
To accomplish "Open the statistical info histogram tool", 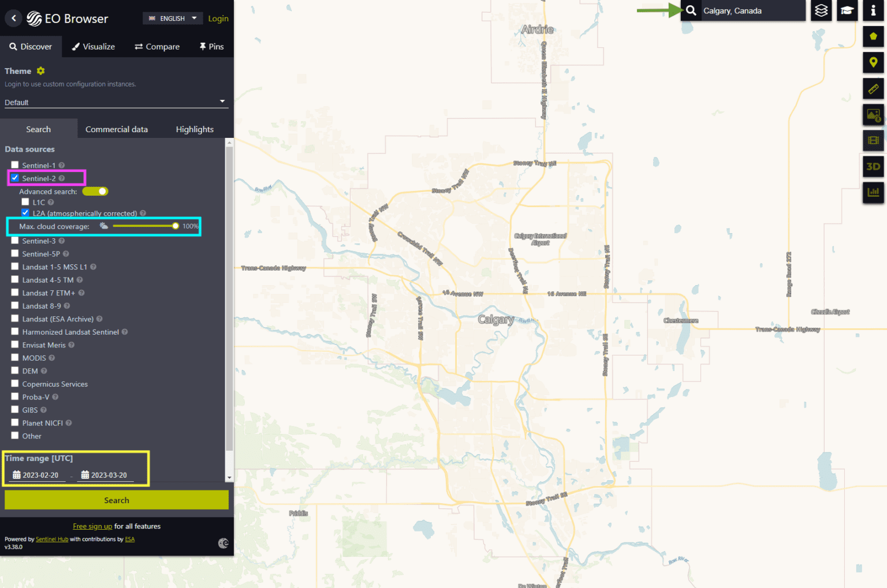I will [873, 192].
